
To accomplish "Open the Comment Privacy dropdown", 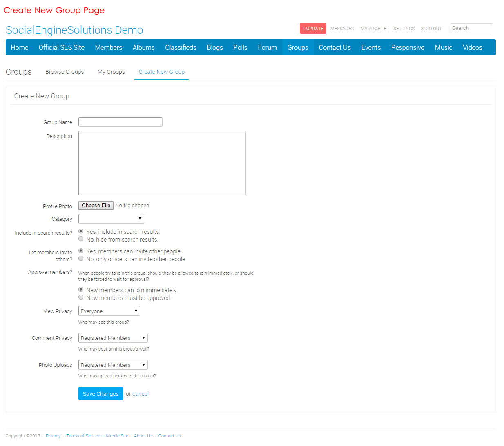I will [x=113, y=338].
